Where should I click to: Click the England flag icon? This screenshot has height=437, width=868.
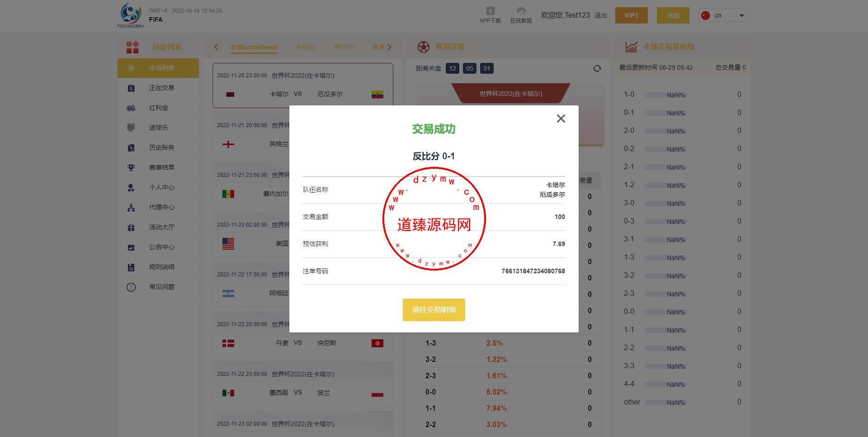[x=228, y=144]
